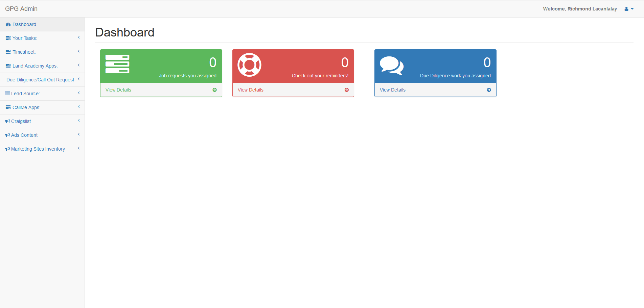Open View Details for job requests
The height and width of the screenshot is (308, 644).
(x=118, y=90)
